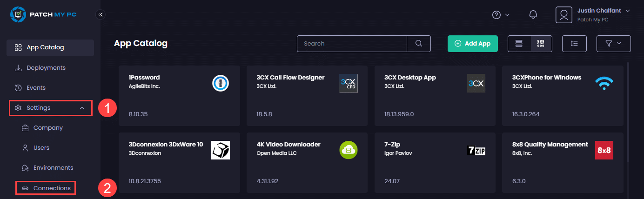Image resolution: width=644 pixels, height=199 pixels.
Task: Switch to grid view layout
Action: point(541,44)
